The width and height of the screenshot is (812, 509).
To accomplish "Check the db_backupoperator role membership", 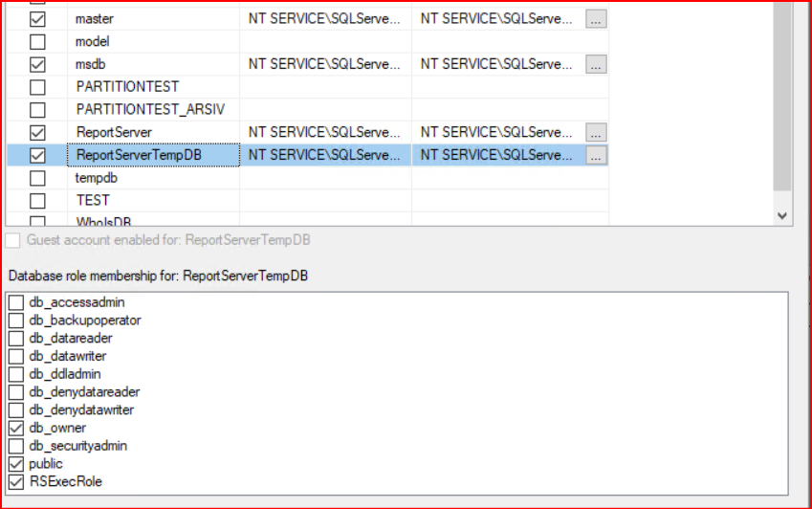I will [x=16, y=321].
